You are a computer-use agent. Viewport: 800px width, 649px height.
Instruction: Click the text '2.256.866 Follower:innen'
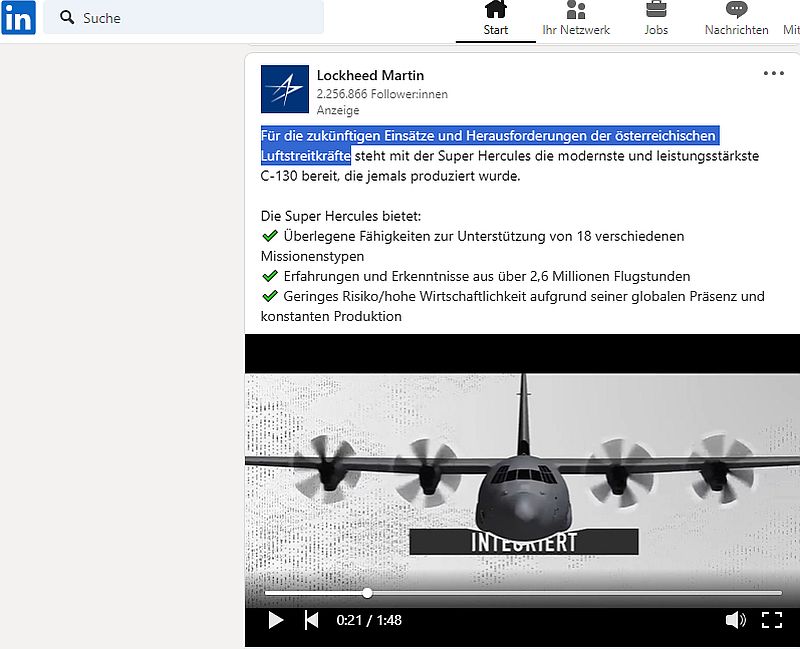[382, 94]
